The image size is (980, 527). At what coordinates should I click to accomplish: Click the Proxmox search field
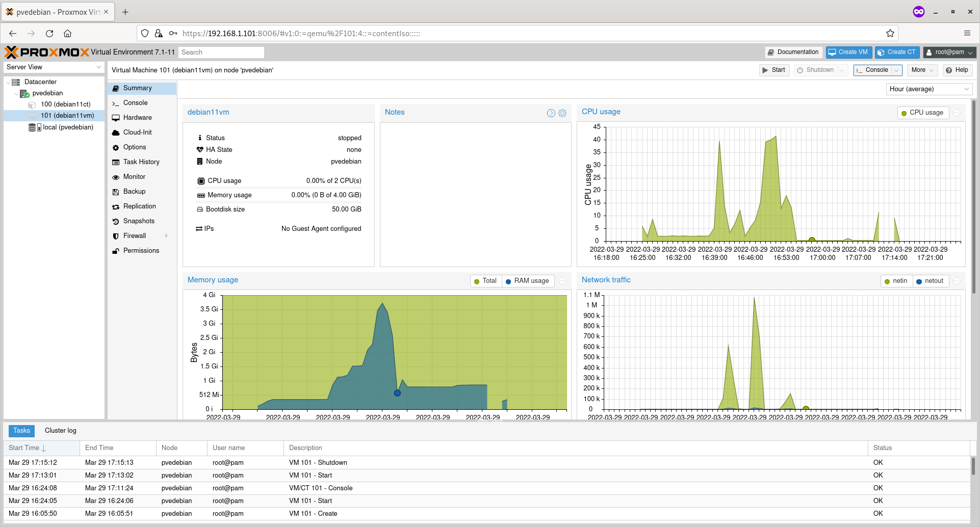[x=221, y=52]
